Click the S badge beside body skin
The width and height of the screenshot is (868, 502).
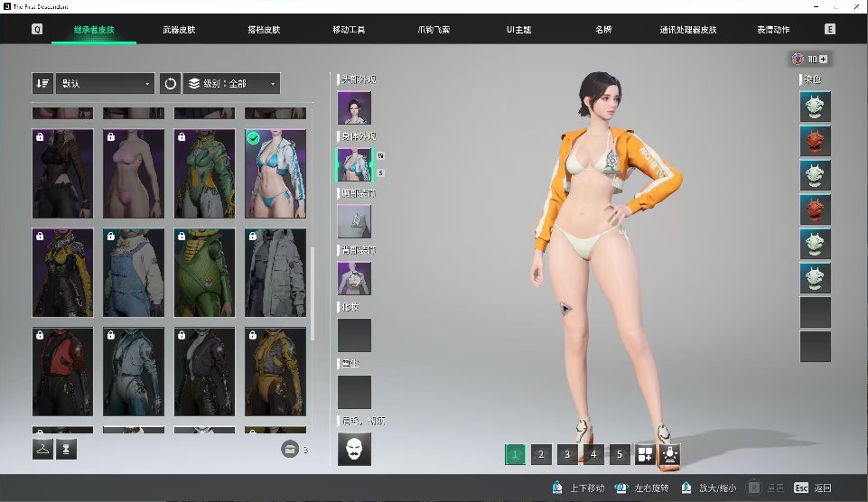click(x=381, y=173)
